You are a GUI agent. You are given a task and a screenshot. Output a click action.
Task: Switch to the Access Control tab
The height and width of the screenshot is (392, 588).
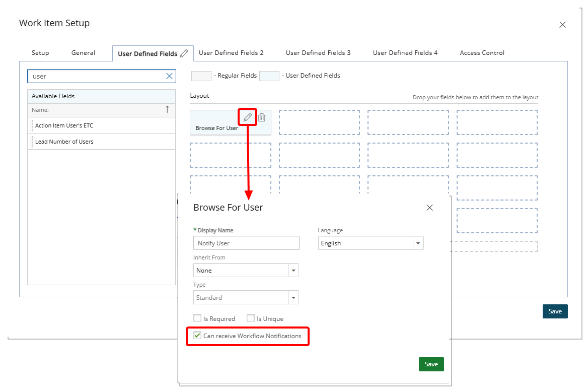click(x=482, y=53)
